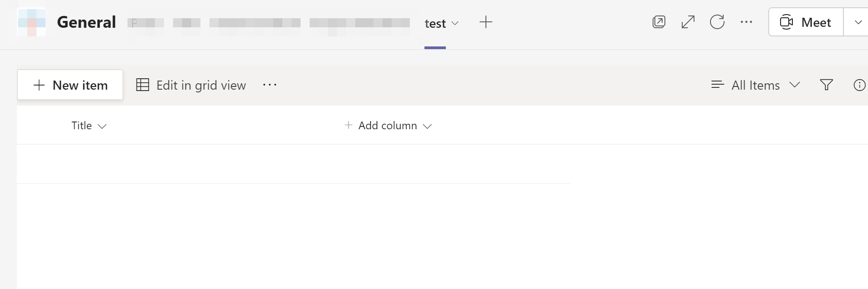The image size is (868, 289).
Task: Open the Meet button dropdown chevron
Action: (x=859, y=21)
